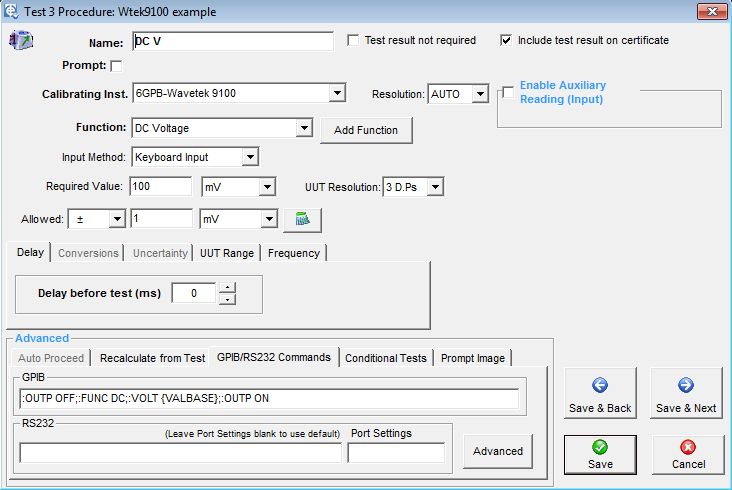The image size is (732, 490).
Task: Click the procedure icon left of Name
Action: [x=21, y=41]
